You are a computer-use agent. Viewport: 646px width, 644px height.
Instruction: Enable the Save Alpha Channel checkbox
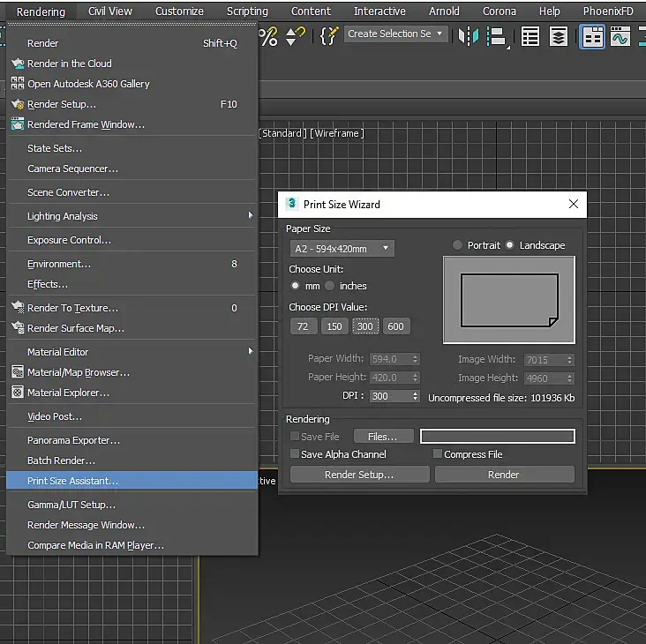(295, 454)
